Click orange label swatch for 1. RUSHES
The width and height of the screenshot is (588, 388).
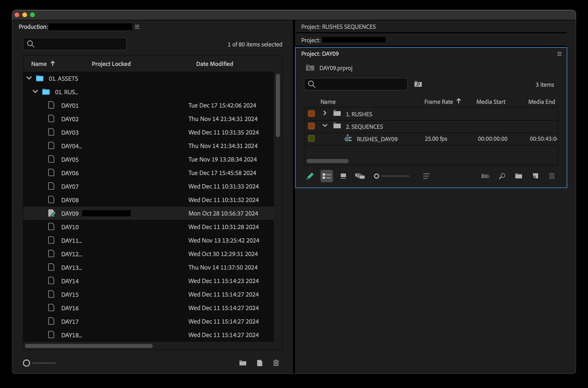(x=311, y=113)
